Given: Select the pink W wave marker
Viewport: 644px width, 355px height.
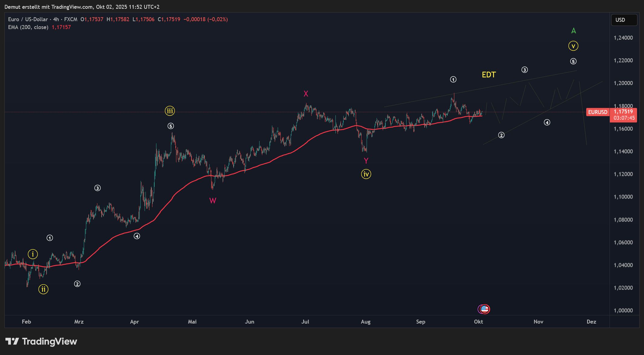Looking at the screenshot, I should (213, 201).
